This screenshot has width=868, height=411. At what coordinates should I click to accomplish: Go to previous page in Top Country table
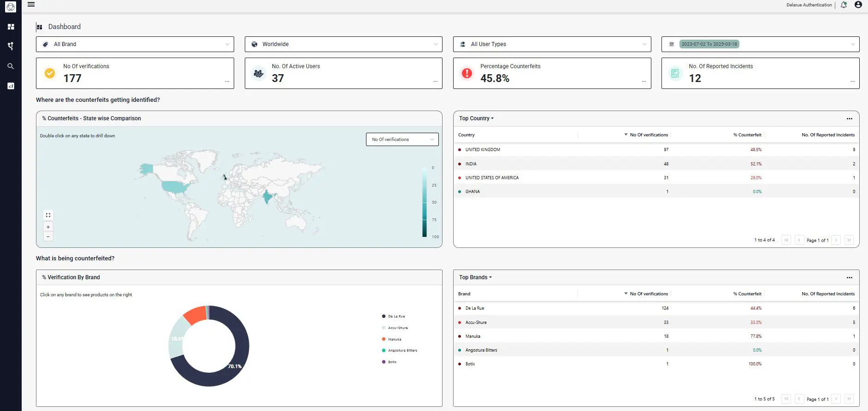pos(799,240)
